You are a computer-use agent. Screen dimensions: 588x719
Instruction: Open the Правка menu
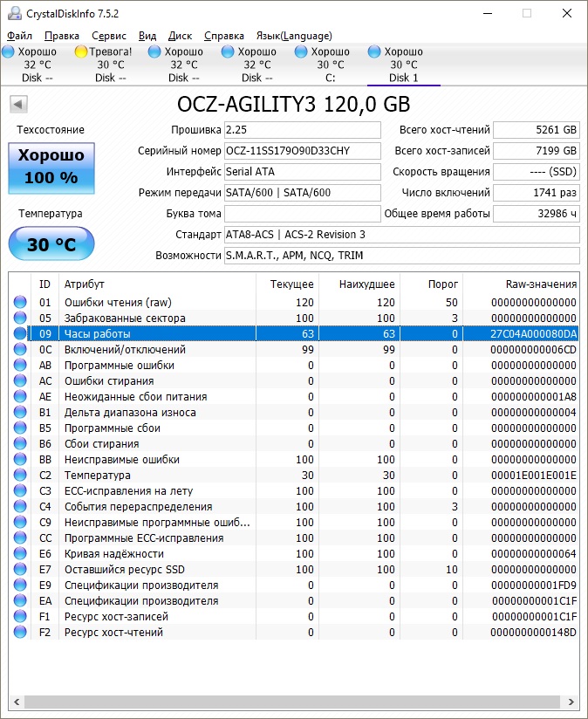click(x=62, y=36)
